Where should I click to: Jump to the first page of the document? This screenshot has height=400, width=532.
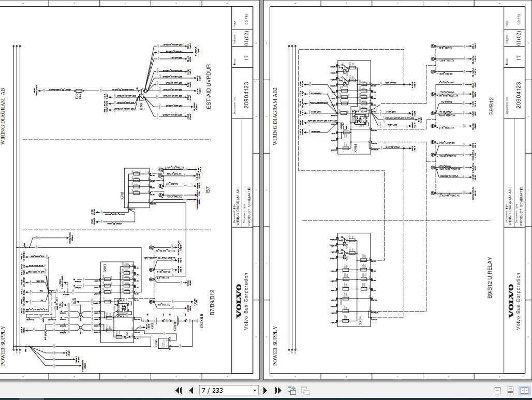pos(179,390)
